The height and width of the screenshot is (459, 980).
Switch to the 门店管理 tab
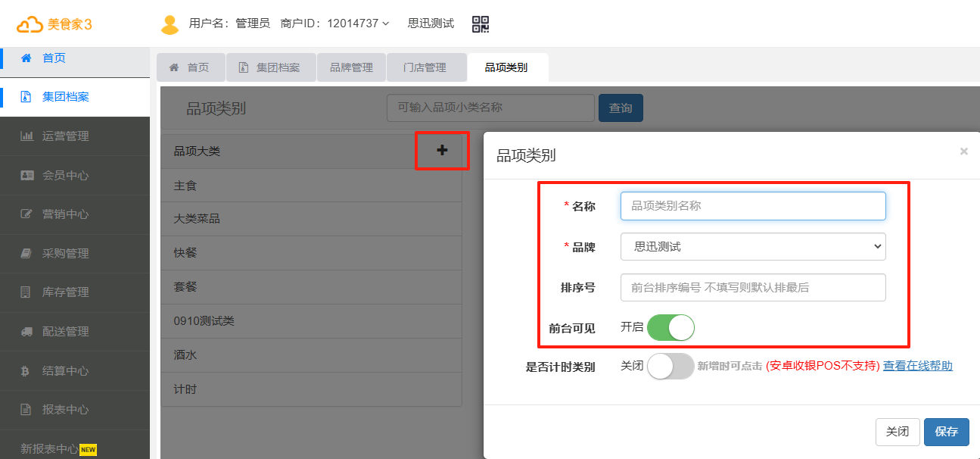[425, 67]
